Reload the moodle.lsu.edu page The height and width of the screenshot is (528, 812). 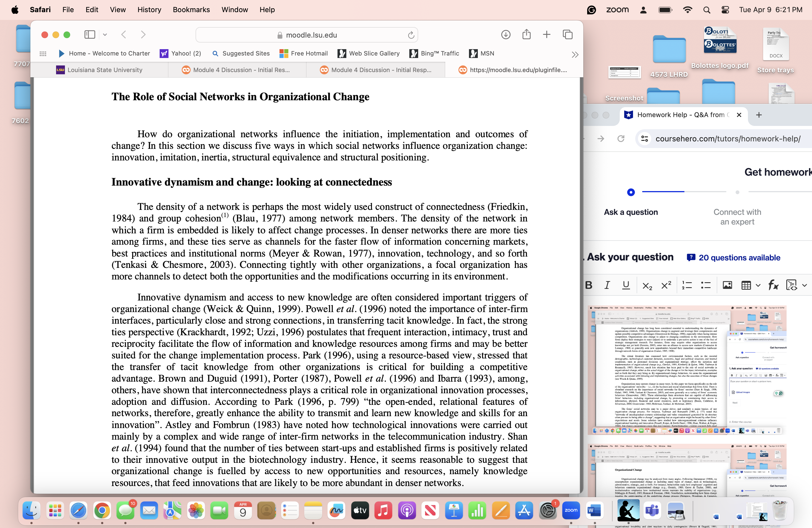(411, 35)
